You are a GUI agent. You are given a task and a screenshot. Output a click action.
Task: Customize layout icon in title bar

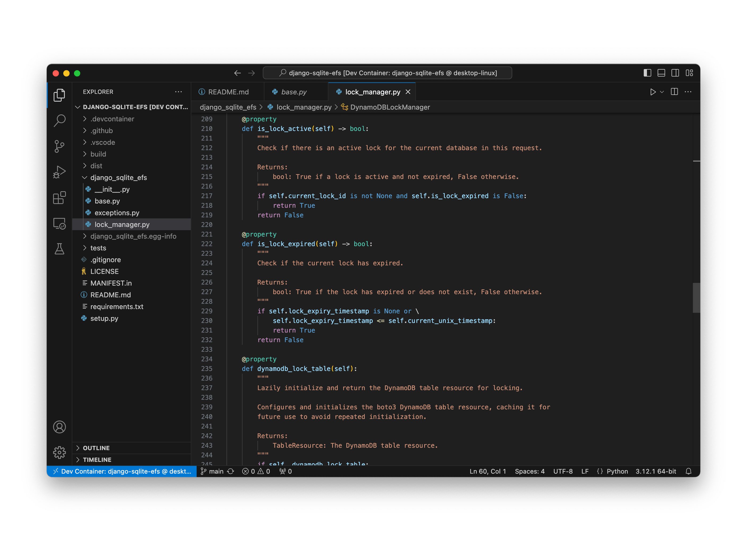coord(689,73)
